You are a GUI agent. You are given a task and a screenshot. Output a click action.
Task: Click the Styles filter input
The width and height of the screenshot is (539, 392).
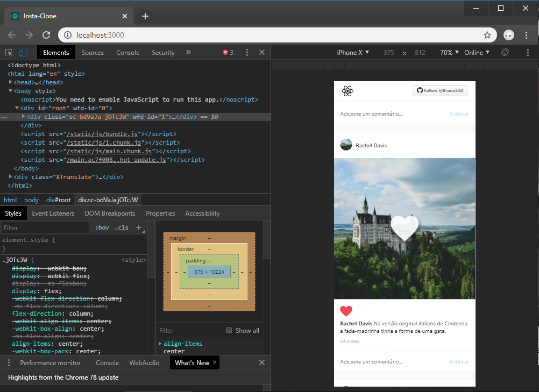click(x=45, y=228)
